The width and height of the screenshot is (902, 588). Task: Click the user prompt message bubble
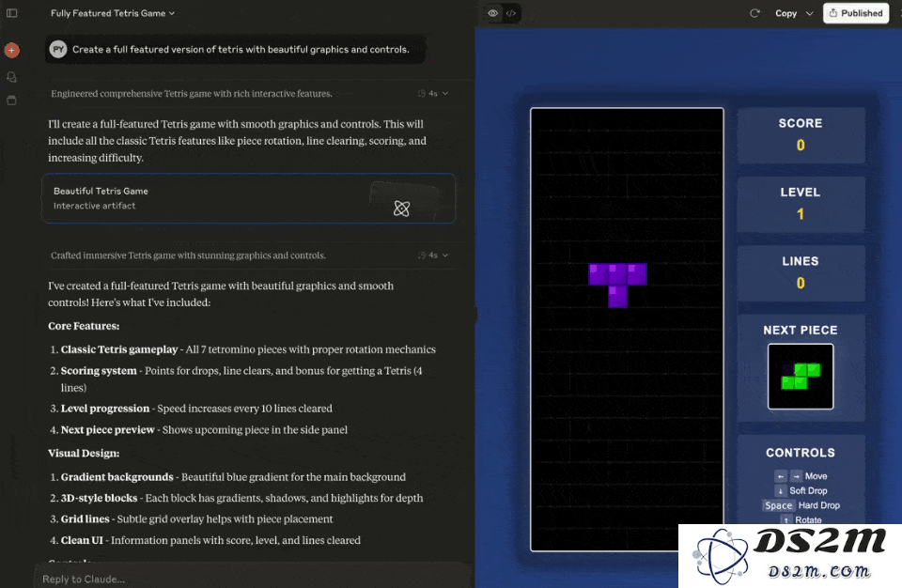point(236,50)
